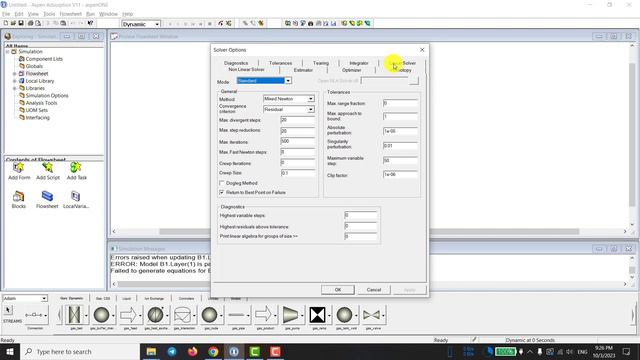Select the gas_tank_void sphere icon

(344, 315)
